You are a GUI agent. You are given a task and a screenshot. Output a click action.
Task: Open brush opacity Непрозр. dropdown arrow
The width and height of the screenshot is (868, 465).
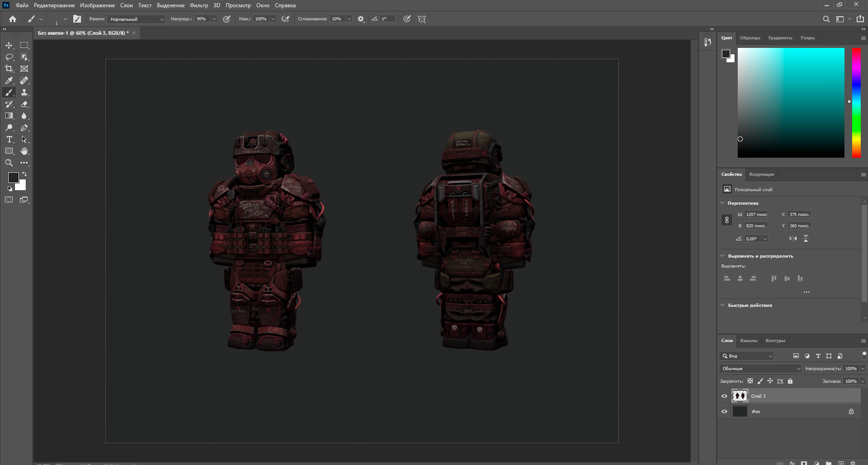214,19
